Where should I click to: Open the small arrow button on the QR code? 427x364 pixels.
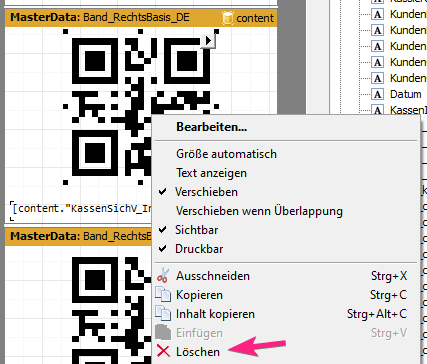(x=208, y=41)
